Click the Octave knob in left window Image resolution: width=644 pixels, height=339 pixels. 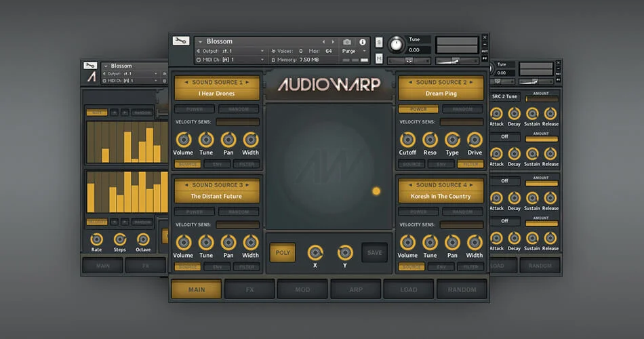[143, 239]
